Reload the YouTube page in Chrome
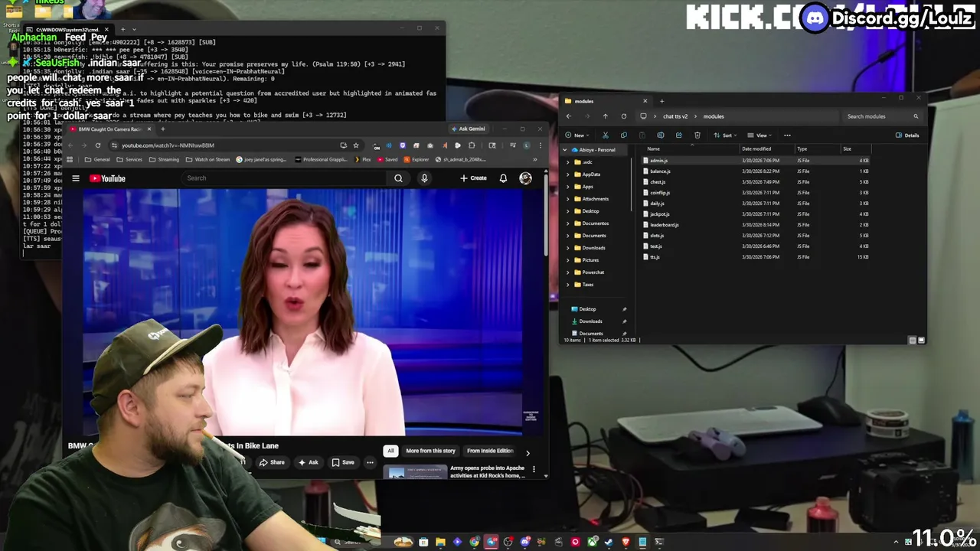This screenshot has width=980, height=551. tap(97, 145)
